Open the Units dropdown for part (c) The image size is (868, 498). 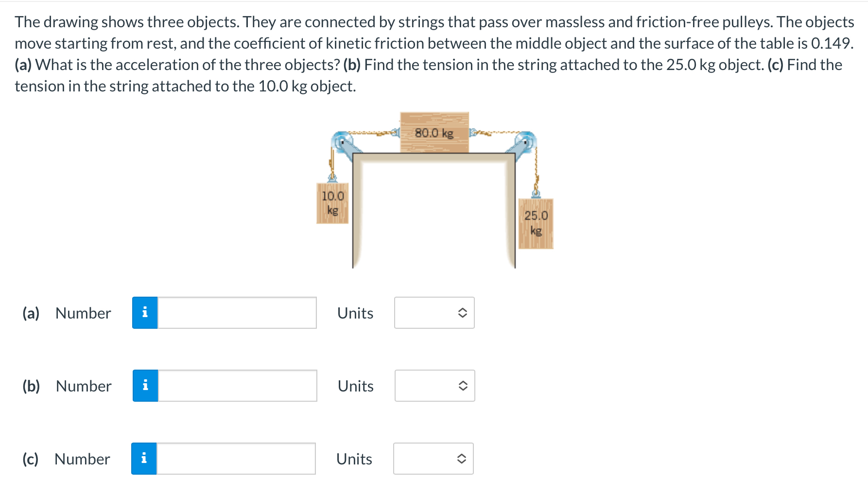[x=433, y=458]
